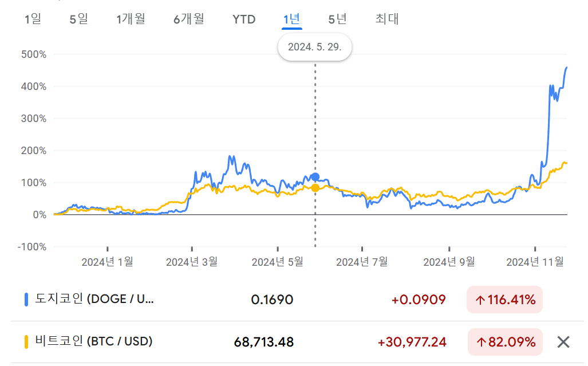Click the 400% y-axis label

coord(34,86)
